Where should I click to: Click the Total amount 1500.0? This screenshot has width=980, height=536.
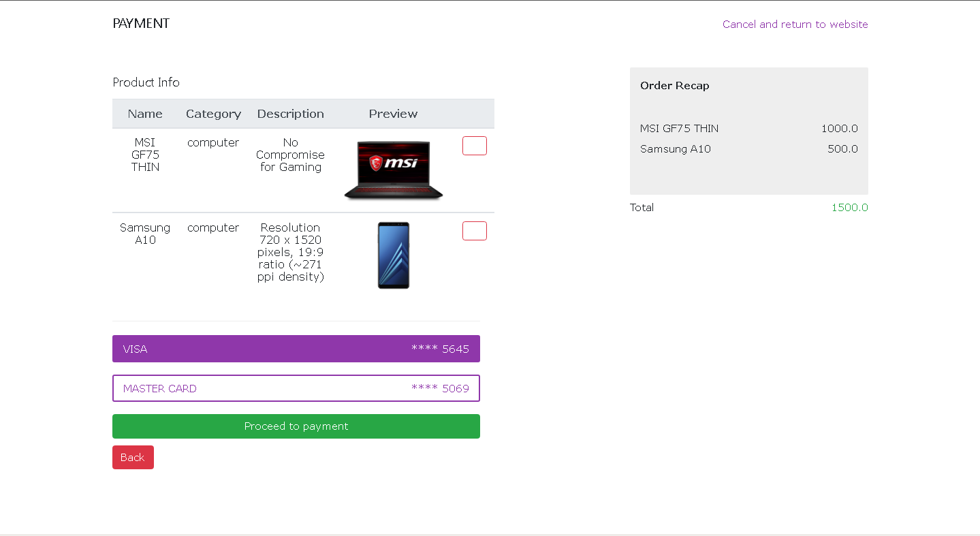pyautogui.click(x=849, y=207)
